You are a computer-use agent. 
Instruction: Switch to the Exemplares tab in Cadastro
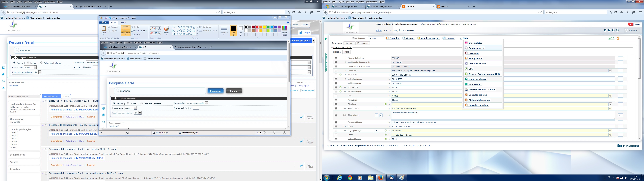[362, 43]
